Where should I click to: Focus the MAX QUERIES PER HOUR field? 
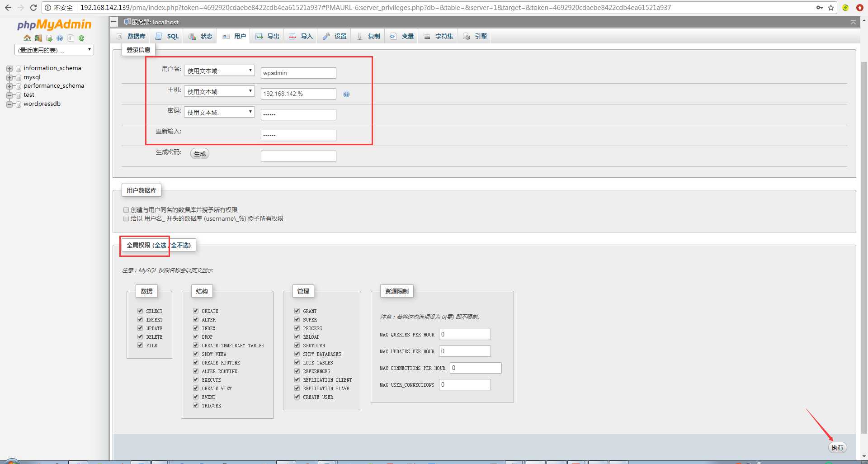tap(465, 335)
